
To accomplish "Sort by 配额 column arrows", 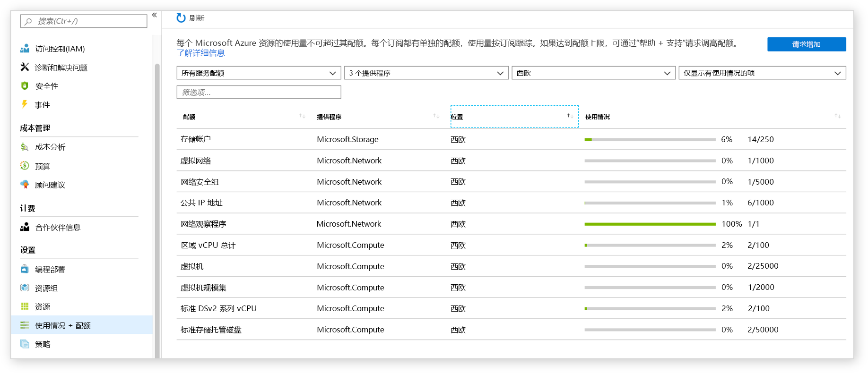I will (302, 116).
